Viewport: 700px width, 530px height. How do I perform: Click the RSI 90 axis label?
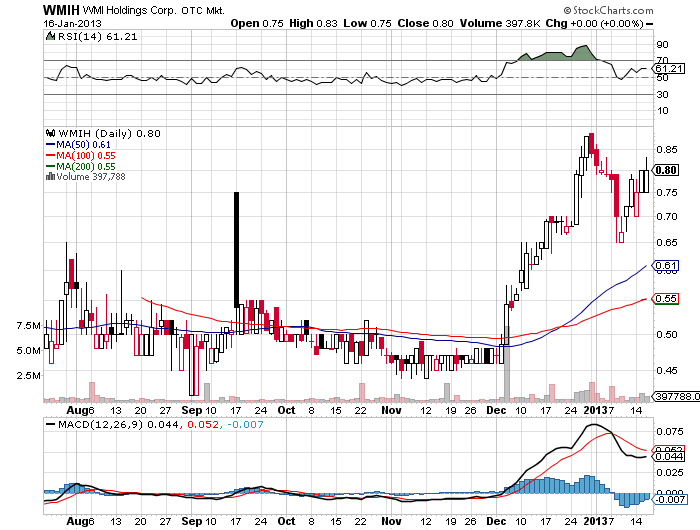(662, 45)
